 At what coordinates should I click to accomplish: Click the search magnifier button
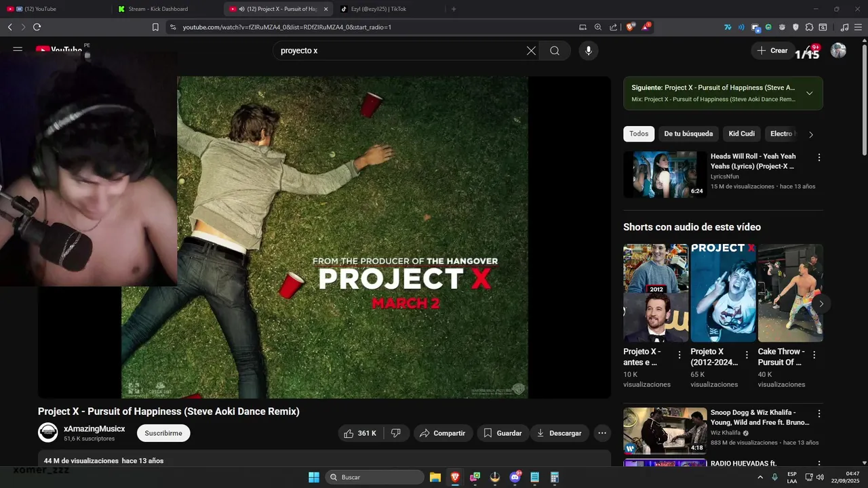(555, 51)
